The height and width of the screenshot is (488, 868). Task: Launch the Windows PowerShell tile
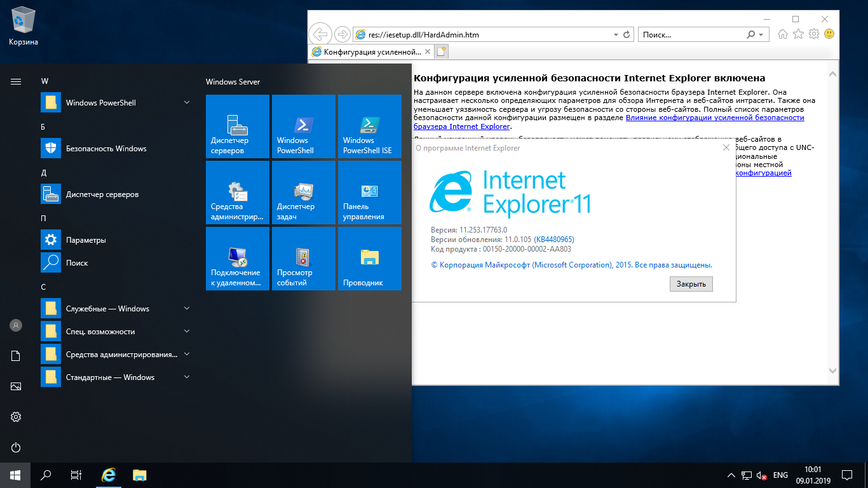pyautogui.click(x=304, y=126)
